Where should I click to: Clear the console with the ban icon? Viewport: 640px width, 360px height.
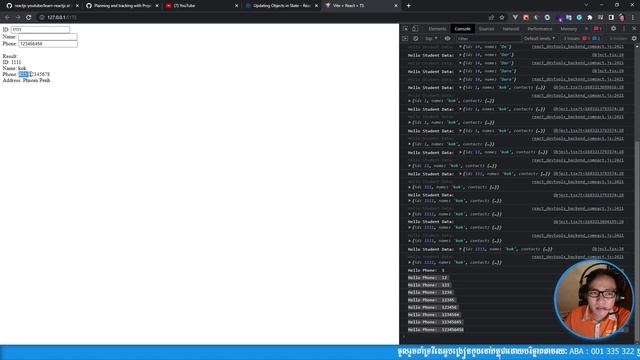[416, 38]
